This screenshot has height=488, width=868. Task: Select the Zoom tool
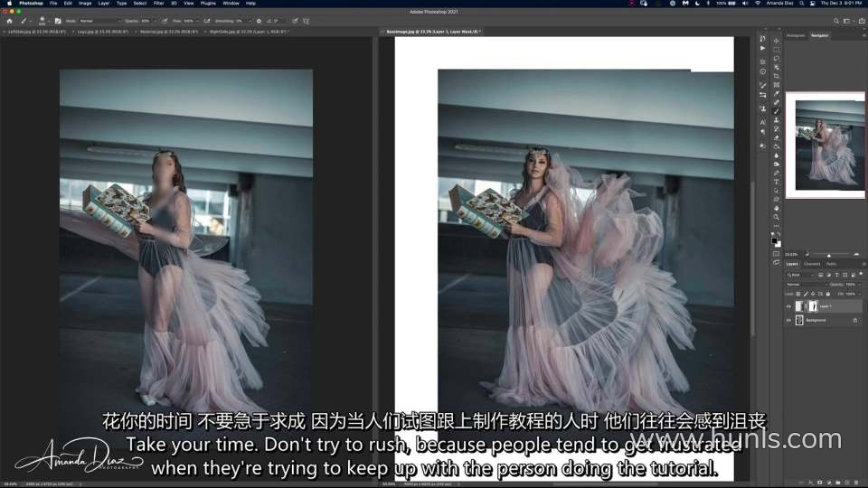pos(776,217)
